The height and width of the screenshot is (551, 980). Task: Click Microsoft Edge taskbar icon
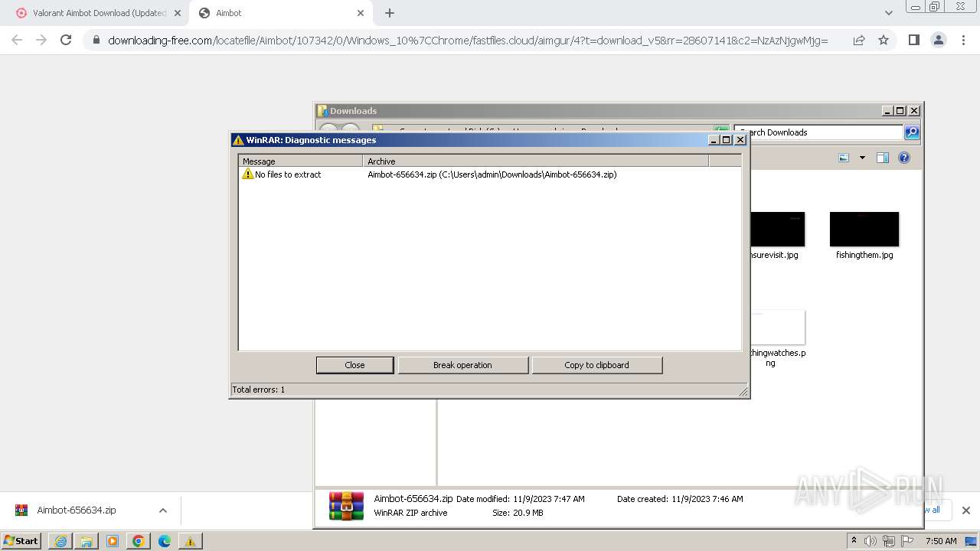point(165,541)
